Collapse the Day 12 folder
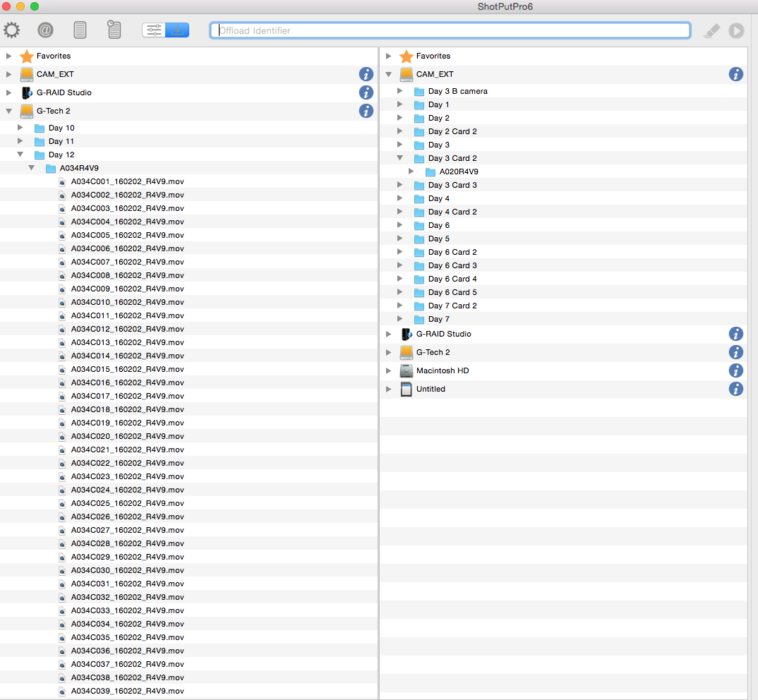 click(20, 155)
